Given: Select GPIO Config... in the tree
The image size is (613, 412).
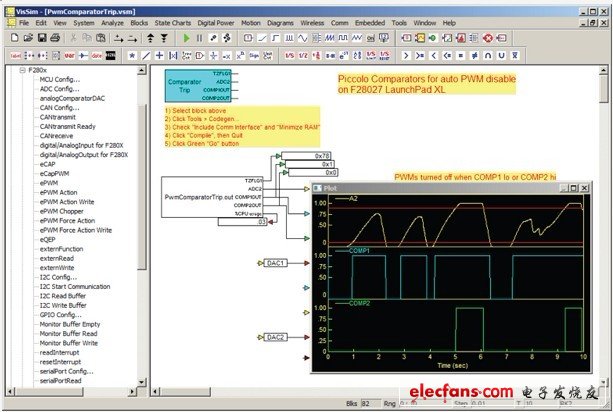Looking at the screenshot, I should pos(62,314).
